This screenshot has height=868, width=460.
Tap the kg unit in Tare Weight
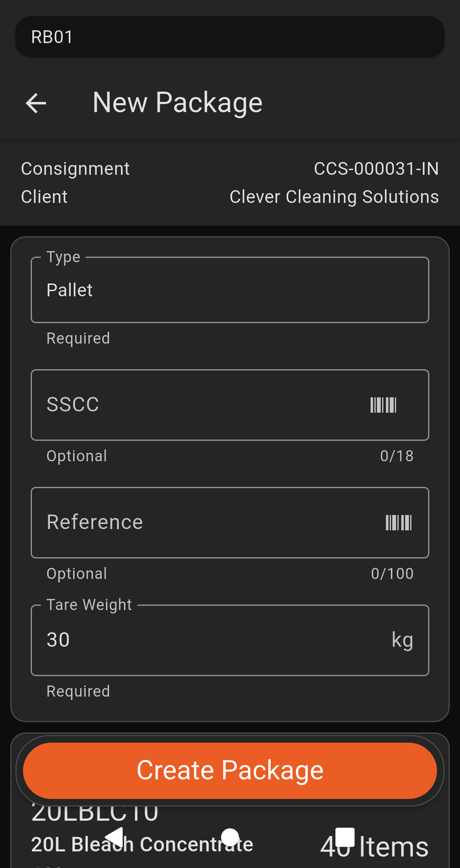[402, 640]
